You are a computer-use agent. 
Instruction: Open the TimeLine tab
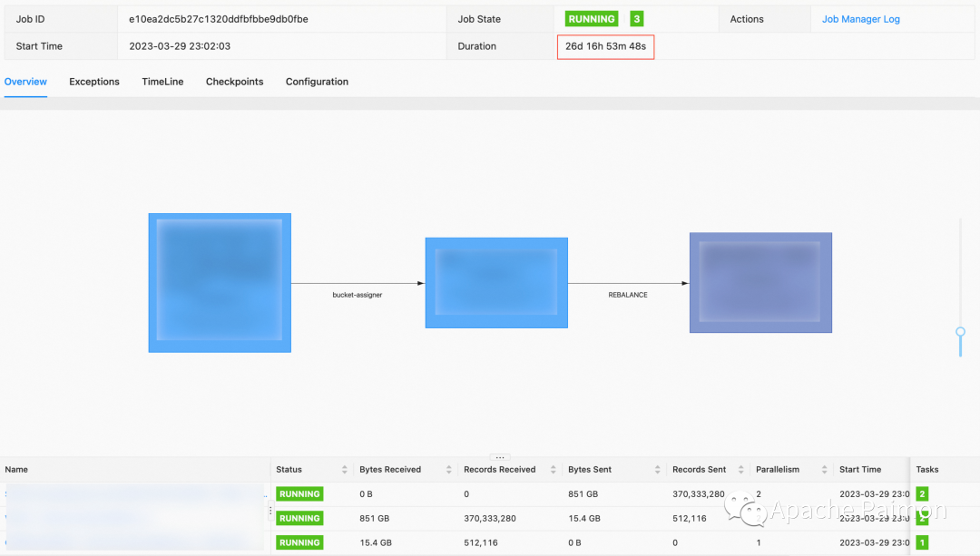[162, 82]
